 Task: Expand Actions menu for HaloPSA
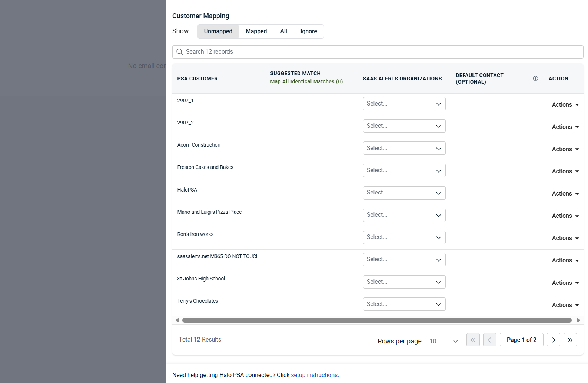tap(565, 193)
